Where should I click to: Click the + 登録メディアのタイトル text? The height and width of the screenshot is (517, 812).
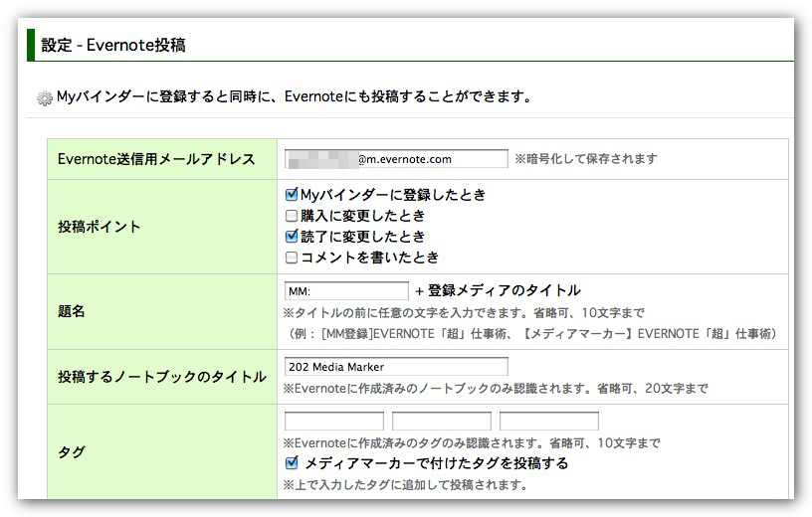(x=497, y=291)
